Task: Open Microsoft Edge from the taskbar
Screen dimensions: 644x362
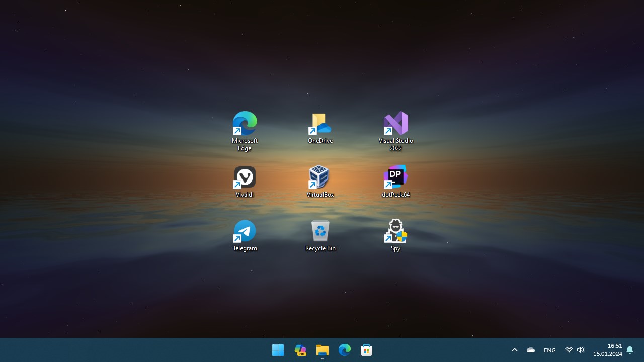Action: click(345, 350)
